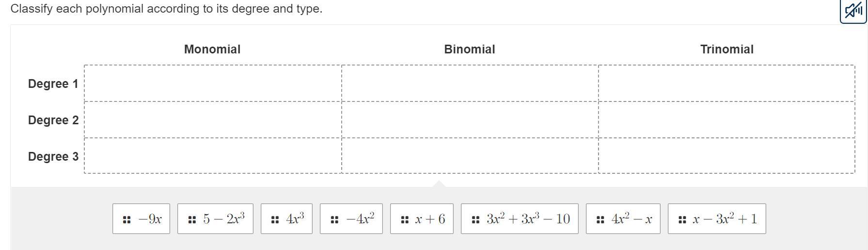Click drag handle on x − 3x² + 1 tile
The image size is (868, 250).
tap(682, 220)
